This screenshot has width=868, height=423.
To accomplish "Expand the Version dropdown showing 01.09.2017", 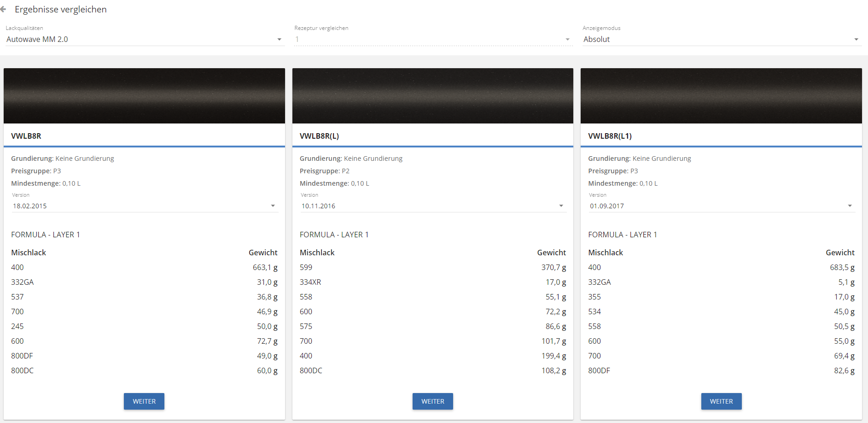I will click(722, 206).
